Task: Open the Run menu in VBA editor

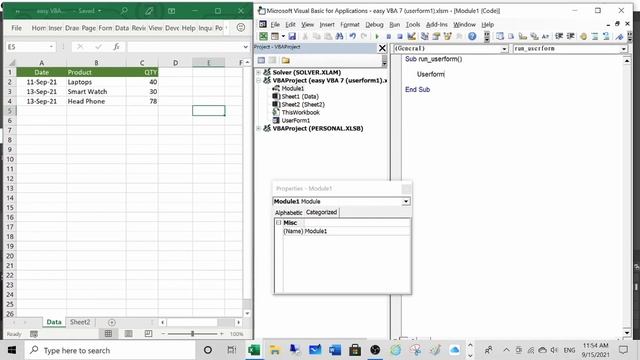Action: click(394, 24)
